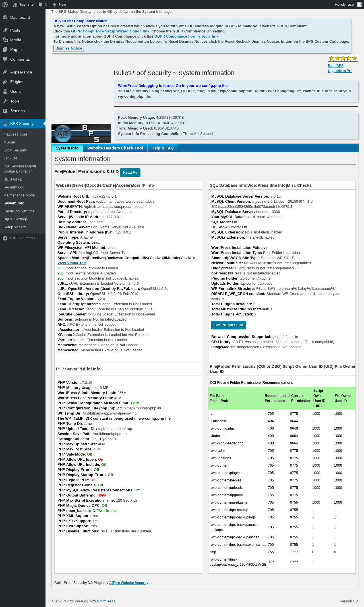Open Setup Wizard submenu item
Viewport: 364px width, 607px height.
coord(15,227)
